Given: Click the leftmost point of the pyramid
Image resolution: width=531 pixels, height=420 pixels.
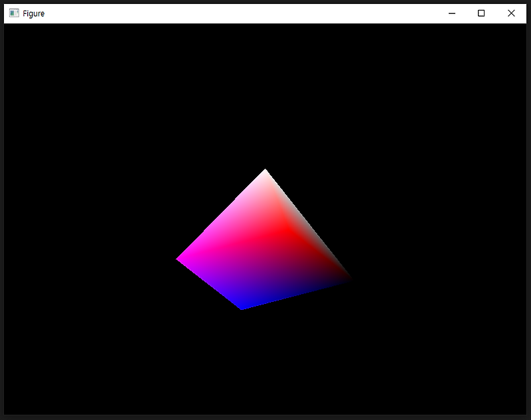Looking at the screenshot, I should [x=178, y=258].
